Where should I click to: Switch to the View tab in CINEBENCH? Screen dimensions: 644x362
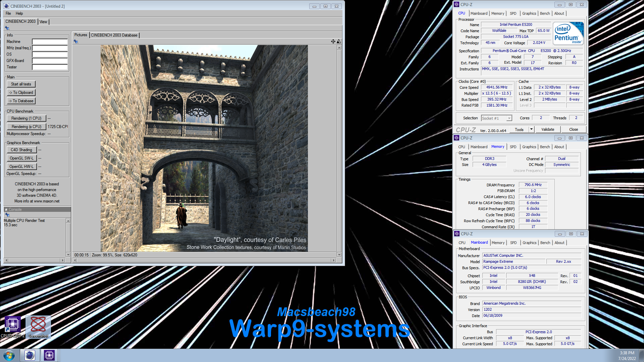[43, 22]
